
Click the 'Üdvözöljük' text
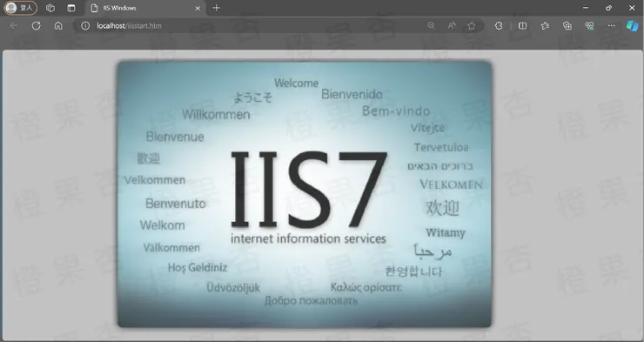pyautogui.click(x=233, y=288)
